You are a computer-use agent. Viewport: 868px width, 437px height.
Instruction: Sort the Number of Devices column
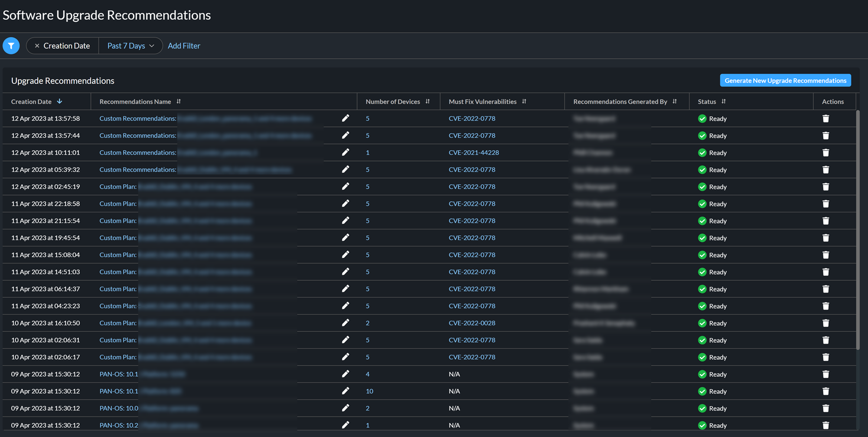pyautogui.click(x=428, y=102)
